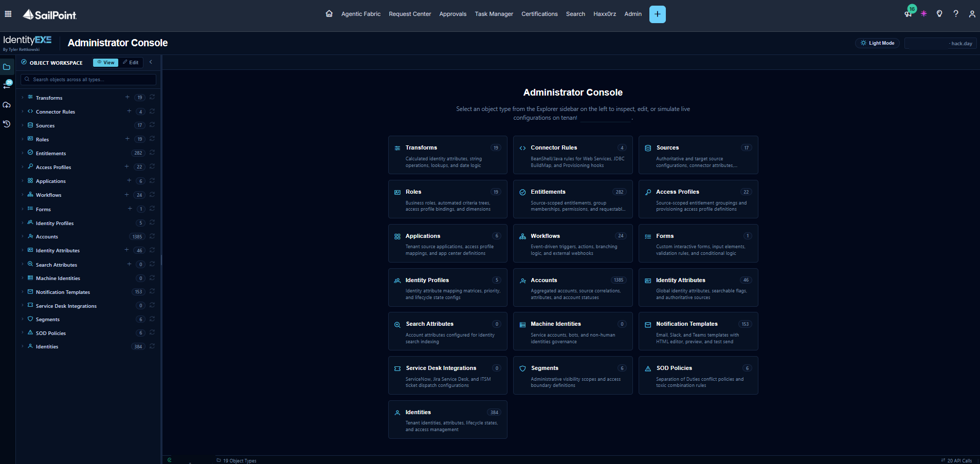
Task: Click the search objects input field
Action: pos(88,80)
